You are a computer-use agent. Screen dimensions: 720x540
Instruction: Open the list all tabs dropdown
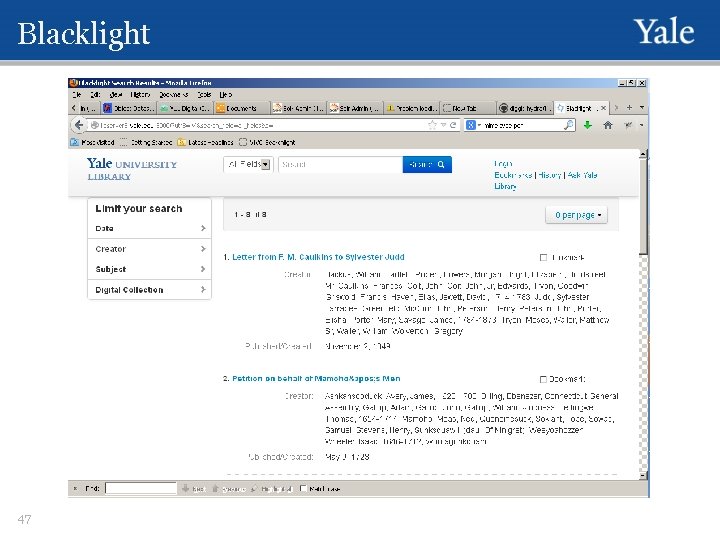(x=642, y=107)
